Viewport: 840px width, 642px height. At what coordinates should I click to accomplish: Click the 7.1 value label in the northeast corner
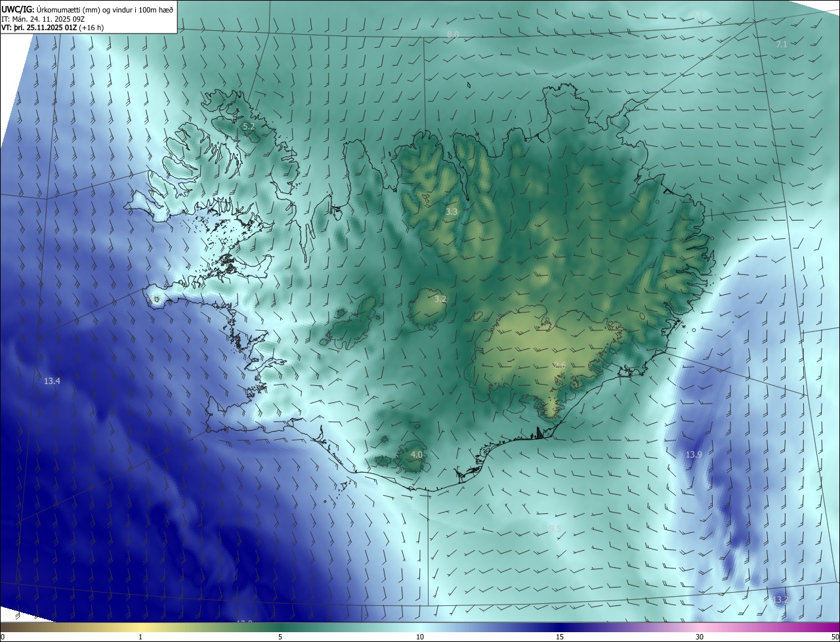(781, 45)
